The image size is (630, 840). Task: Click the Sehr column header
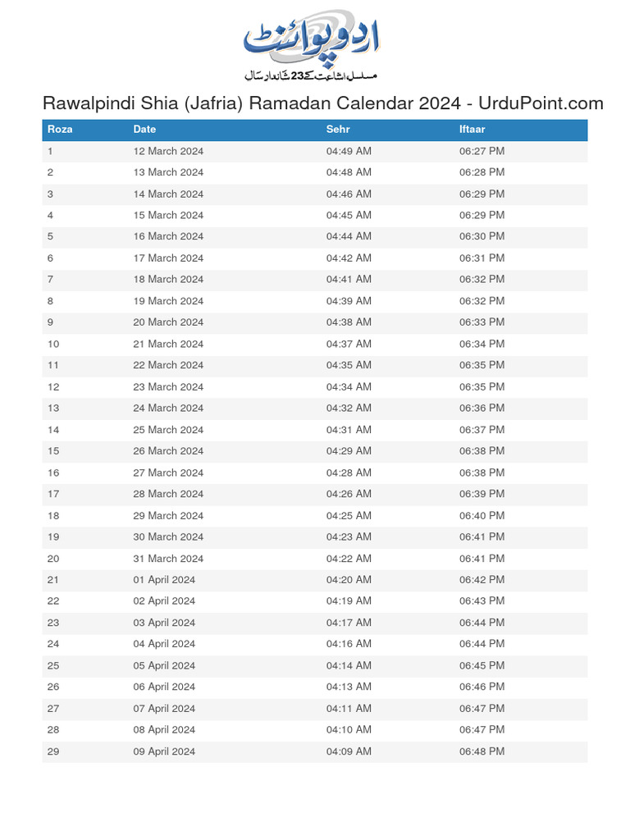tap(338, 129)
